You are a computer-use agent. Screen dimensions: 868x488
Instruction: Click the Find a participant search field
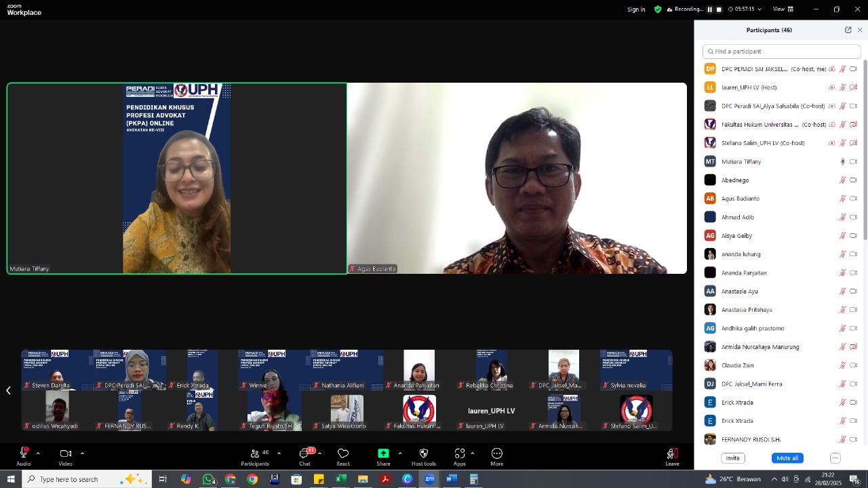[781, 52]
